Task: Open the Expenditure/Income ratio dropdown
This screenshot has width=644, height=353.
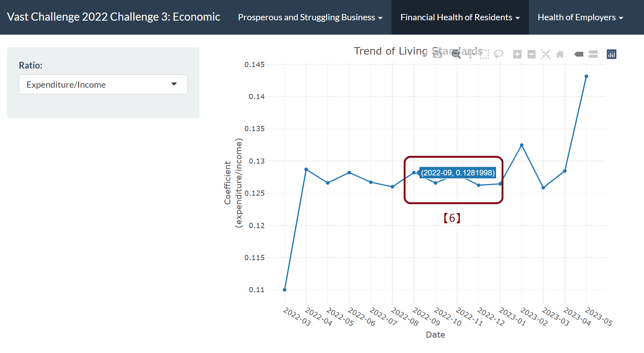Action: (103, 84)
